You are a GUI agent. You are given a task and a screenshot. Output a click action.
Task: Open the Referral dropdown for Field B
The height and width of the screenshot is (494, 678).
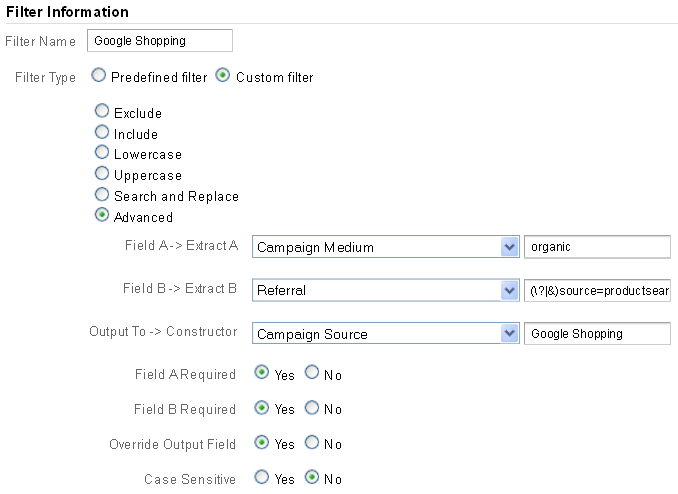[x=384, y=290]
